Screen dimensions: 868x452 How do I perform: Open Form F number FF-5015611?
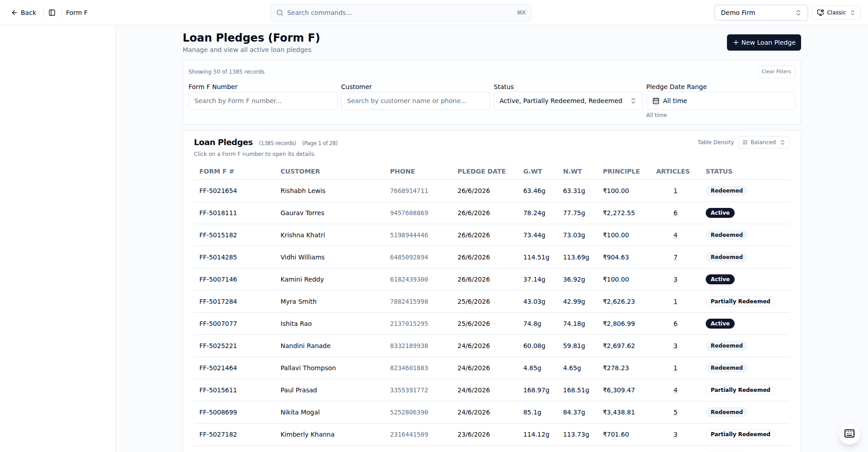tap(218, 390)
